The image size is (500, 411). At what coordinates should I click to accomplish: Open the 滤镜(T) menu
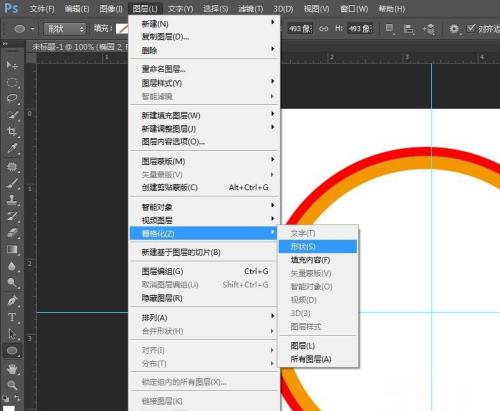pyautogui.click(x=251, y=9)
